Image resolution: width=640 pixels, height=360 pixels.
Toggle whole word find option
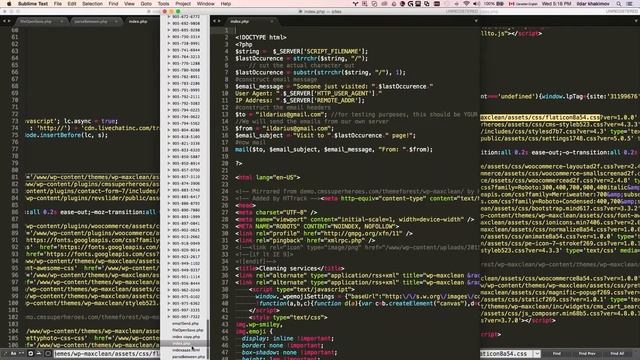pyautogui.click(x=22, y=353)
